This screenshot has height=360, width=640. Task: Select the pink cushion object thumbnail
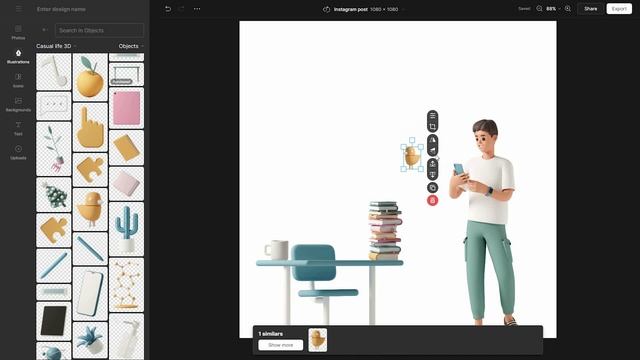pyautogui.click(x=127, y=183)
